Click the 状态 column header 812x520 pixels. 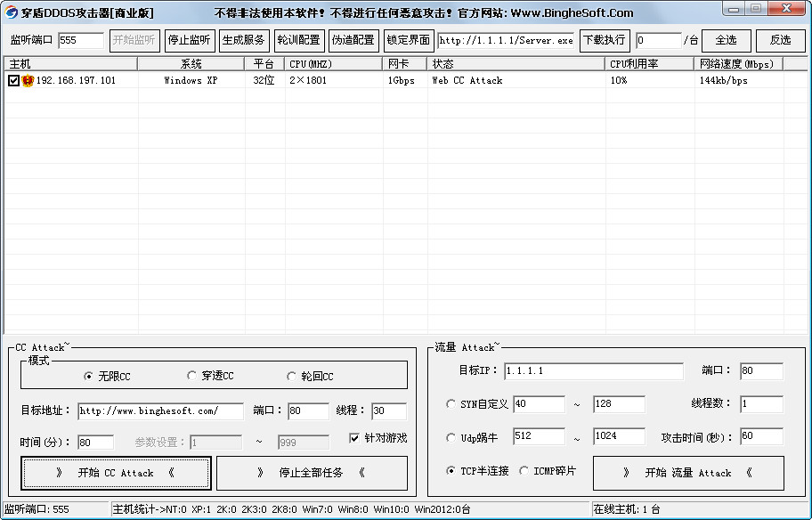(516, 64)
